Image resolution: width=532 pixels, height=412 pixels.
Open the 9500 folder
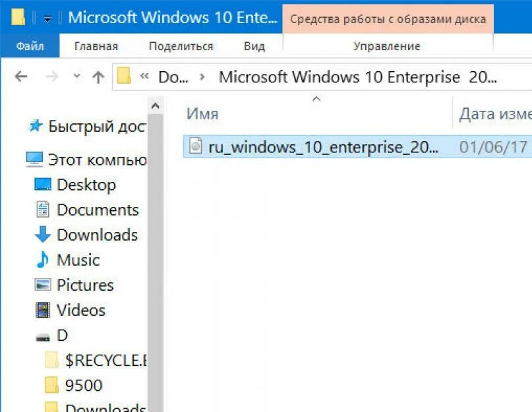[x=84, y=385]
